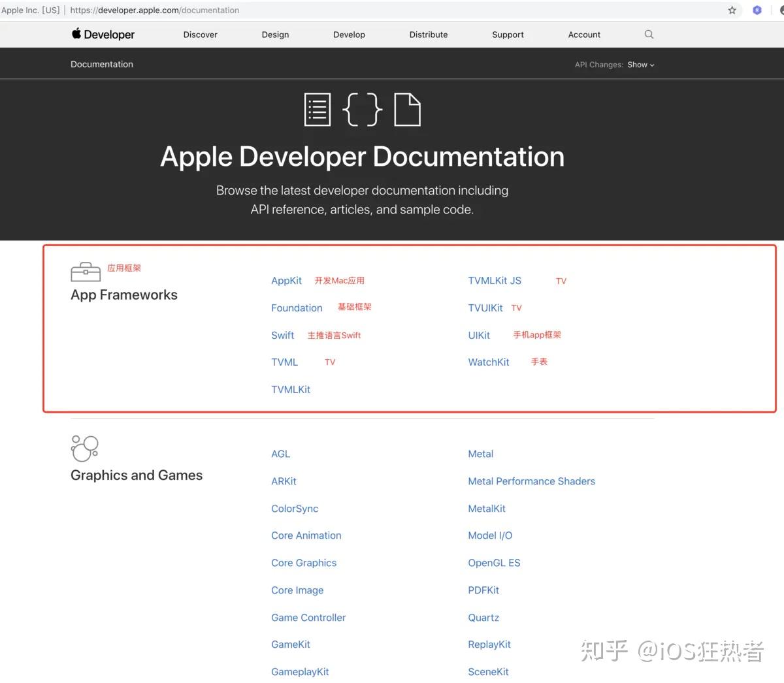The height and width of the screenshot is (683, 784).
Task: Open the Core Animation link
Action: point(306,535)
